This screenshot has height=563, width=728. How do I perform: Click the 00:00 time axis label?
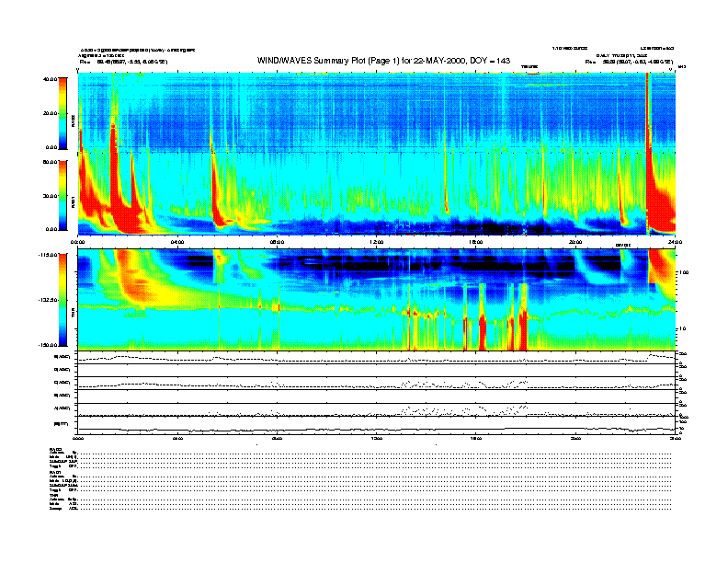[79, 241]
